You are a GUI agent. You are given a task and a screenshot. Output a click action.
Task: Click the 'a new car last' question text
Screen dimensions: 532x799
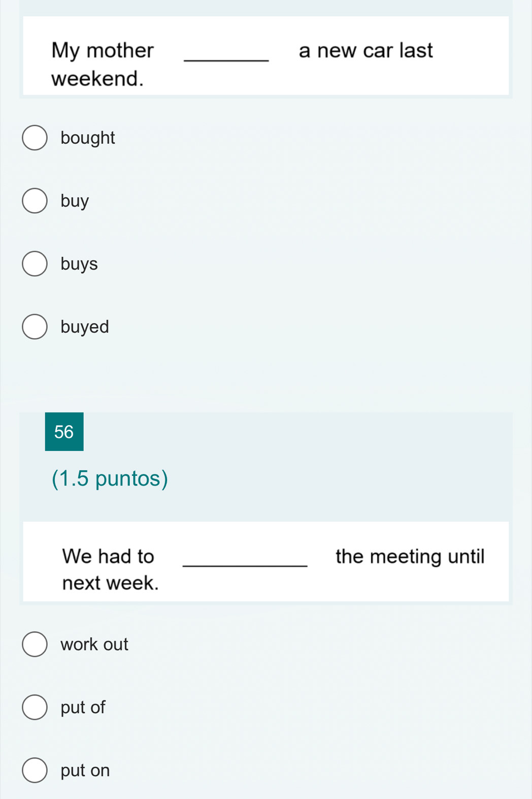pos(365,50)
